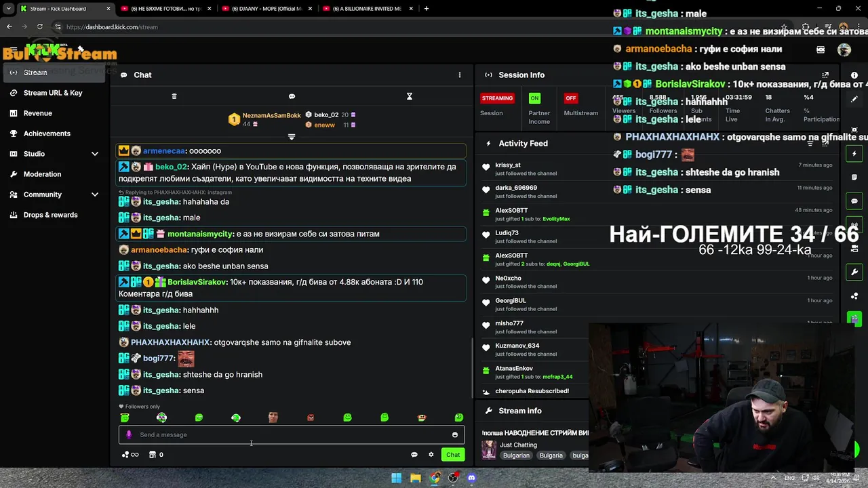The height and width of the screenshot is (488, 868).
Task: Click username armanoebacha in chat
Action: point(159,250)
